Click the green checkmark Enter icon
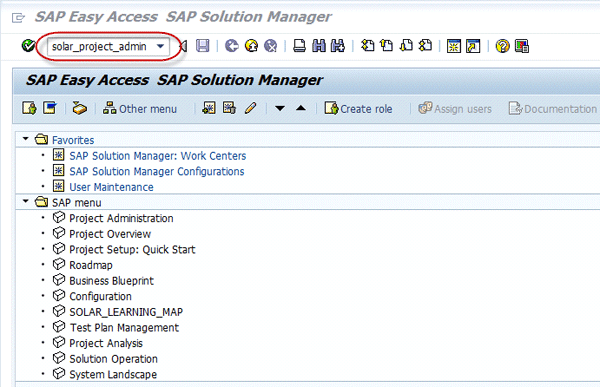Screen dimensions: 600x387 28,46
